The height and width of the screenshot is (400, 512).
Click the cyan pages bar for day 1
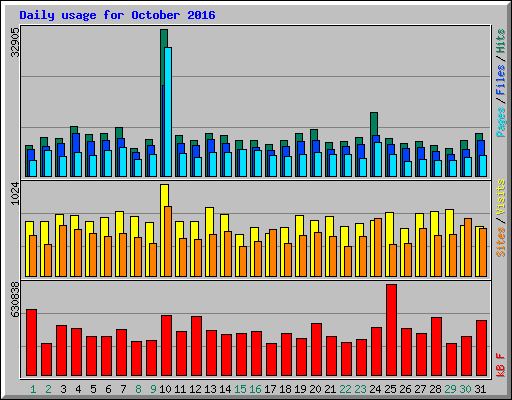coord(33,168)
